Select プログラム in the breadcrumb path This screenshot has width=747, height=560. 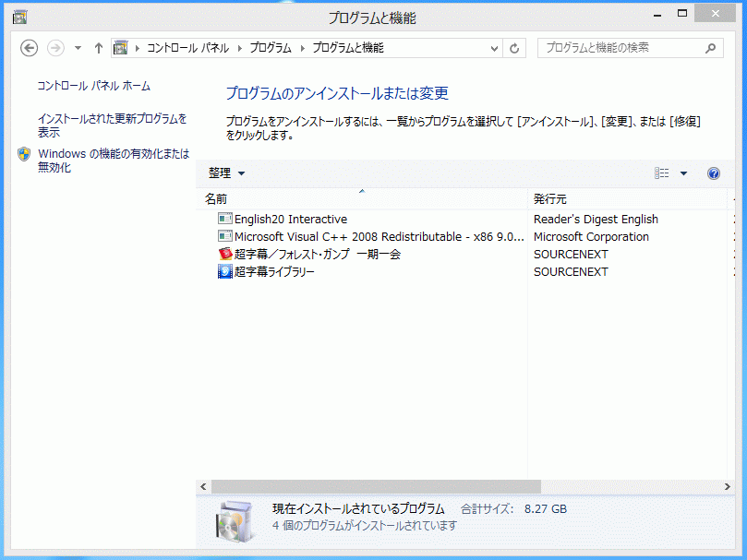tap(271, 48)
